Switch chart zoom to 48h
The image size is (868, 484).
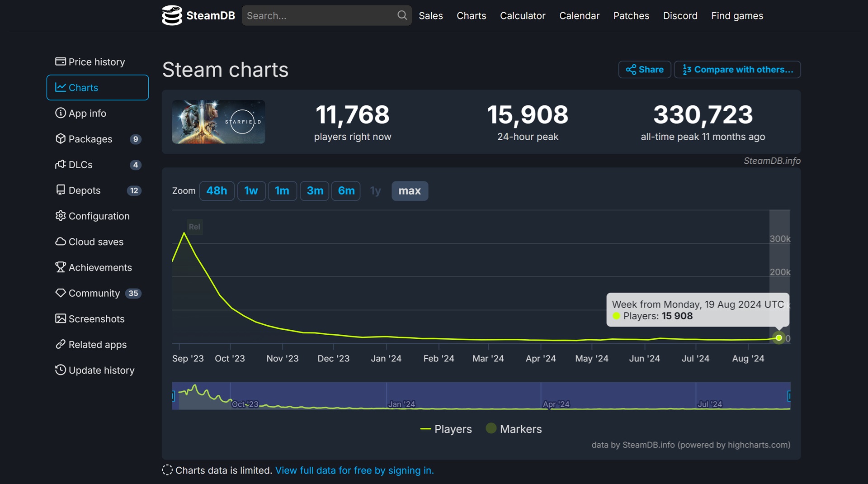pyautogui.click(x=217, y=191)
